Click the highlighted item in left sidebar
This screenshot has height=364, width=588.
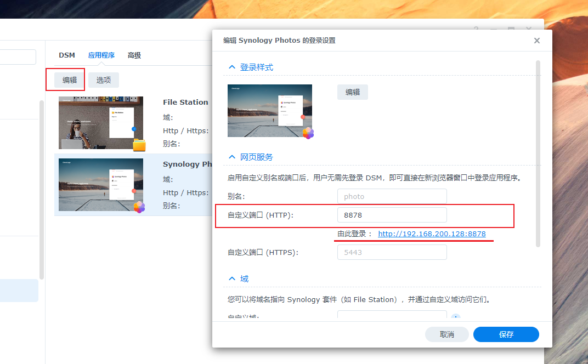tap(19, 291)
